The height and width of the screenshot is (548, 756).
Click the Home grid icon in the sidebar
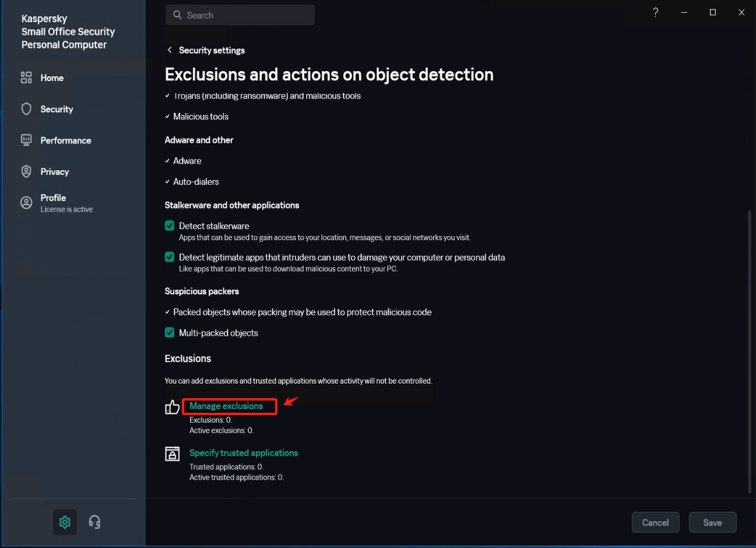pyautogui.click(x=26, y=78)
